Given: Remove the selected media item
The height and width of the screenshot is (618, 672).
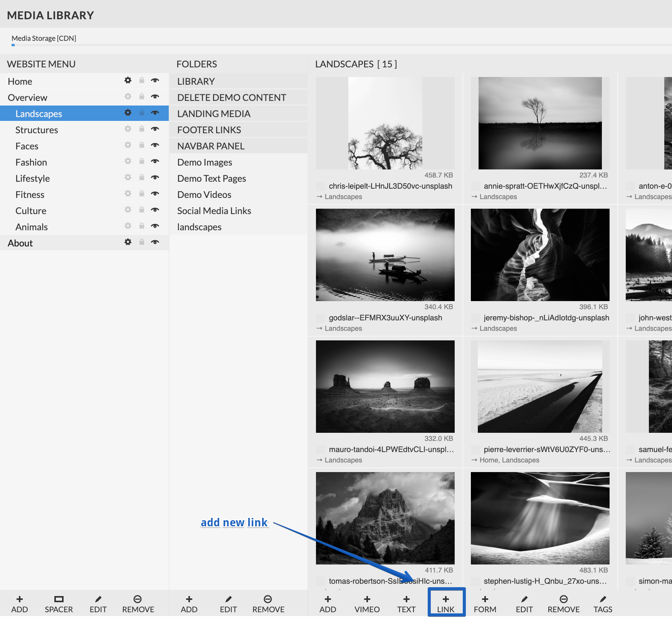Looking at the screenshot, I should (x=564, y=604).
